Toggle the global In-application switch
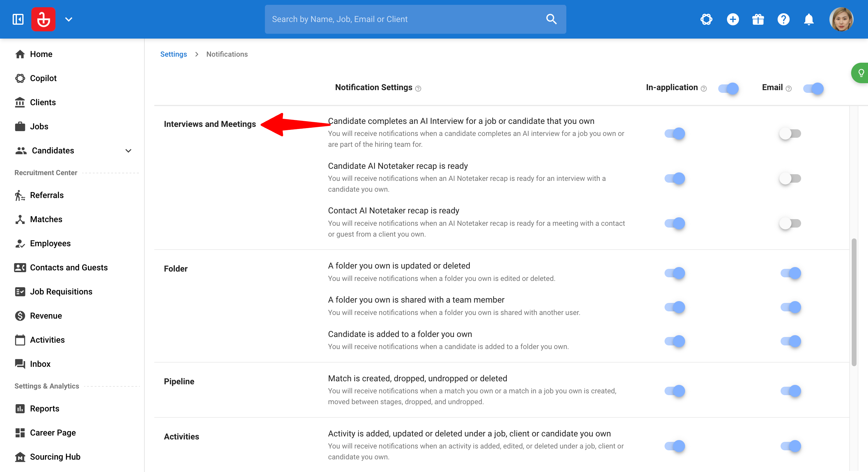Screen dimensions: 868x472 tap(728, 88)
